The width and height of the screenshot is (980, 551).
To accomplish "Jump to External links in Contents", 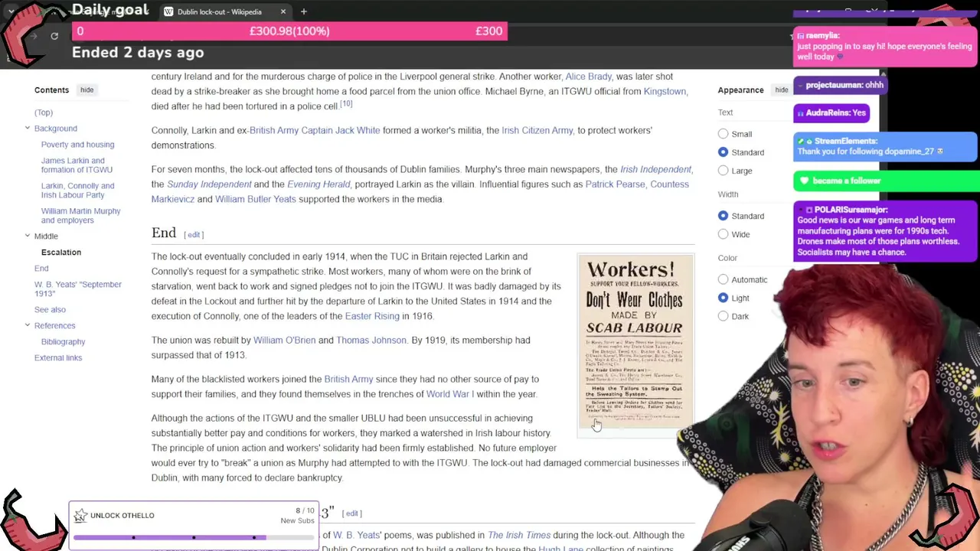I will [58, 358].
